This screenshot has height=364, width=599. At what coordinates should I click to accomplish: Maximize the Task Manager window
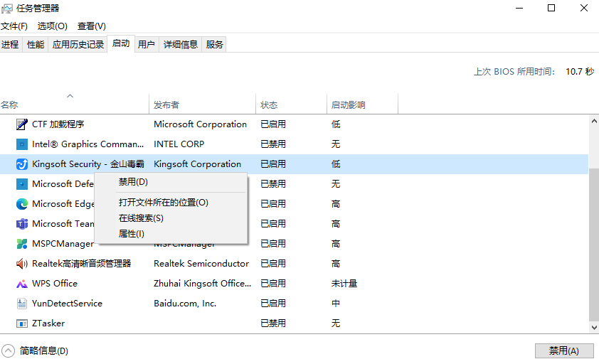[551, 8]
